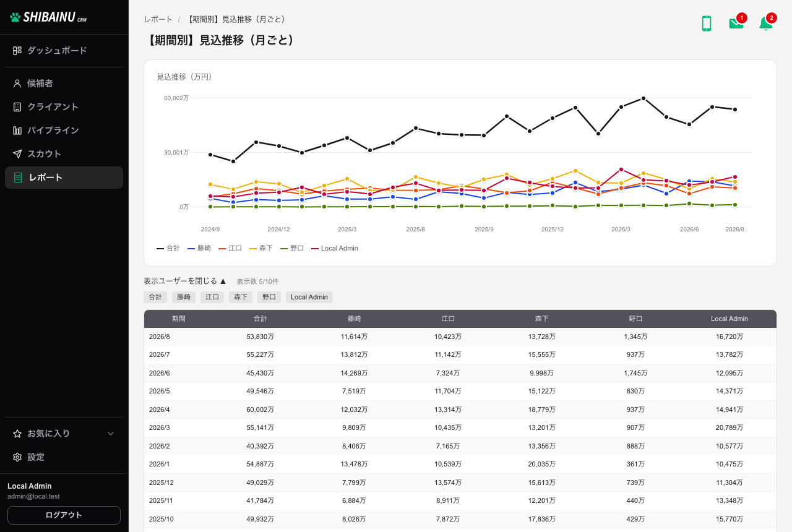Click the 見込推移（万円）chart title
Screen dimensions: 792x532
coord(184,77)
